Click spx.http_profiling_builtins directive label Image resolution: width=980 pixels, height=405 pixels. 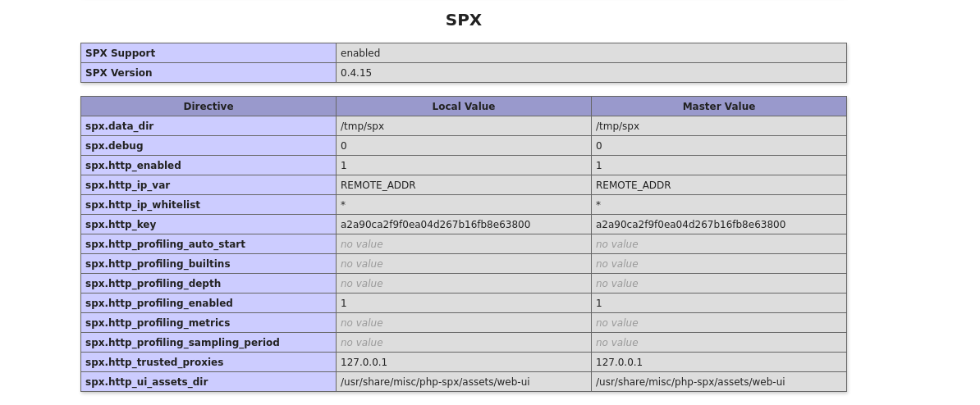[158, 264]
